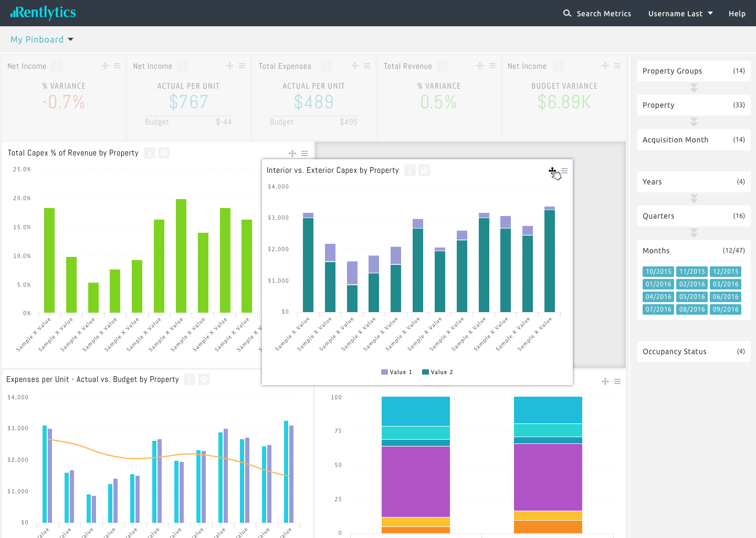Click move icon on Net Income % Variance card

tap(105, 66)
